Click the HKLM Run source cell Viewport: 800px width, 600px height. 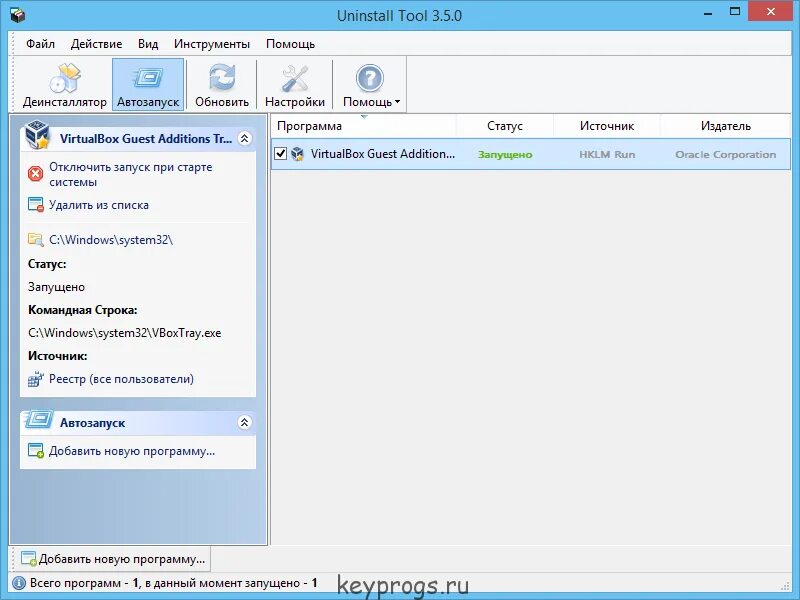point(607,154)
